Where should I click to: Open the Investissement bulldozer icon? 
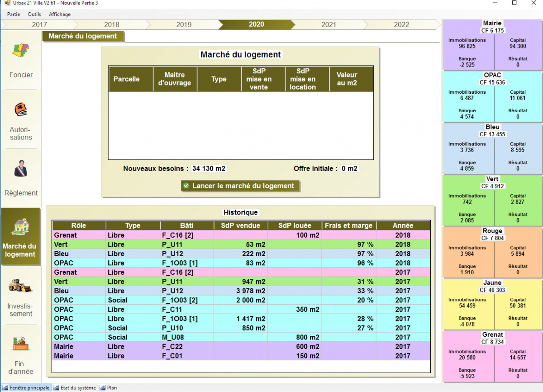pyautogui.click(x=21, y=286)
